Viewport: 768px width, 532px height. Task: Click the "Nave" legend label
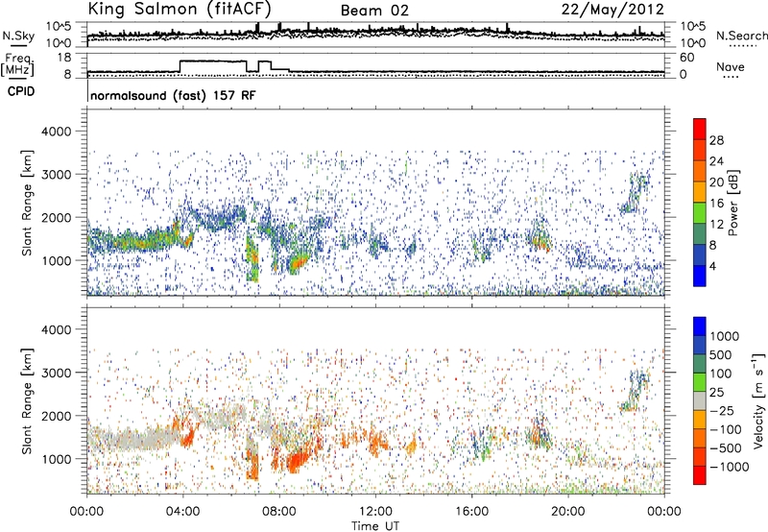point(731,66)
